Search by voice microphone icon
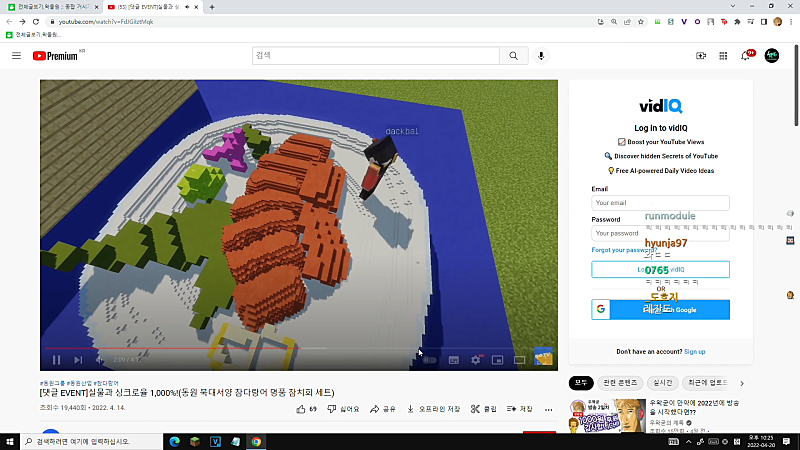This screenshot has width=800, height=450. coord(541,56)
